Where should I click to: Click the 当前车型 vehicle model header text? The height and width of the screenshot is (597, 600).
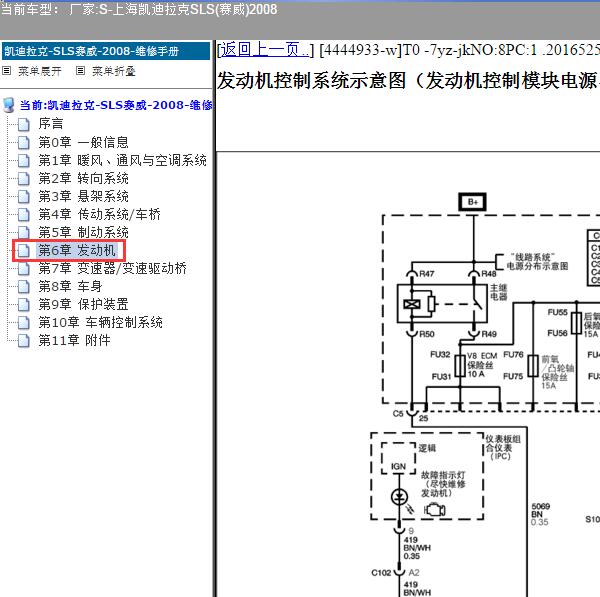(139, 9)
